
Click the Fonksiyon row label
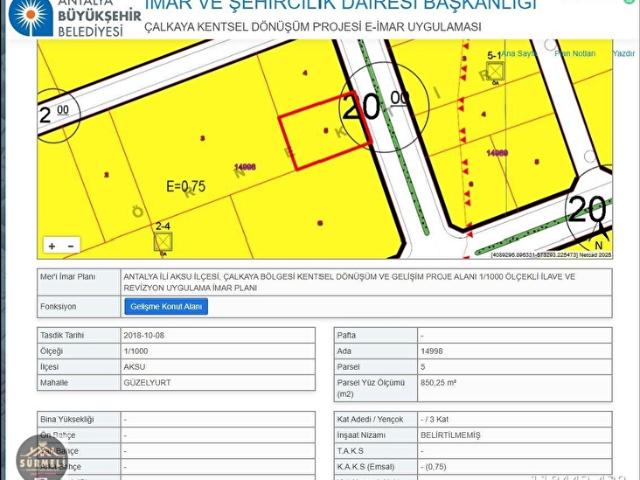click(58, 307)
